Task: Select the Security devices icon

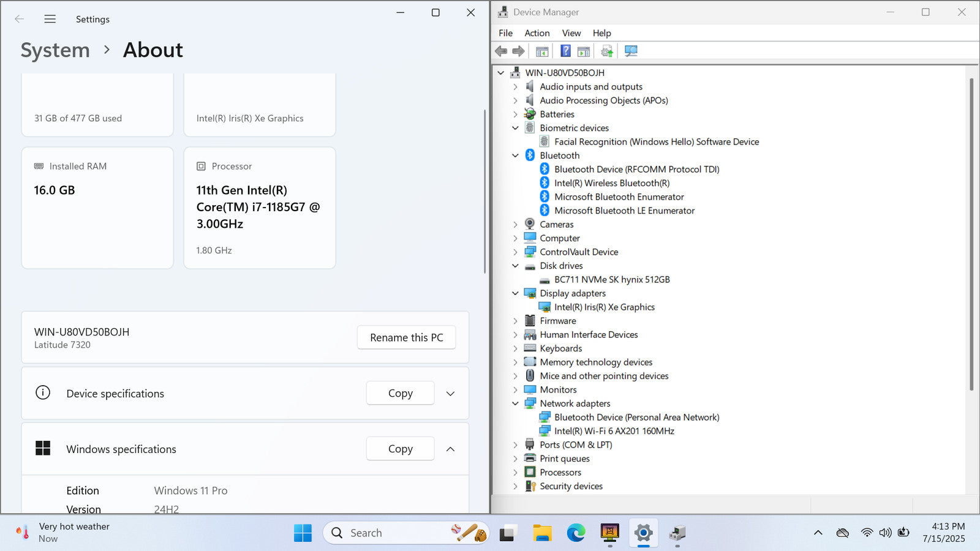Action: 530,486
